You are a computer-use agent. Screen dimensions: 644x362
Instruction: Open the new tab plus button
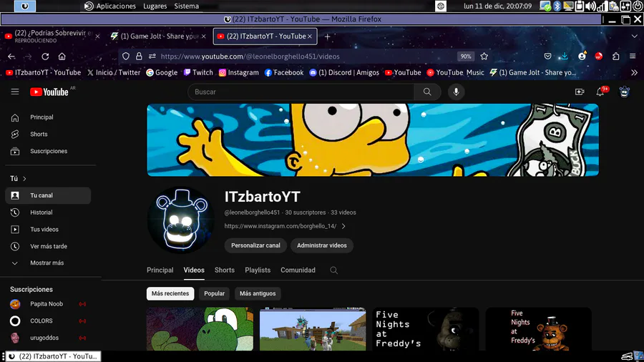(327, 36)
